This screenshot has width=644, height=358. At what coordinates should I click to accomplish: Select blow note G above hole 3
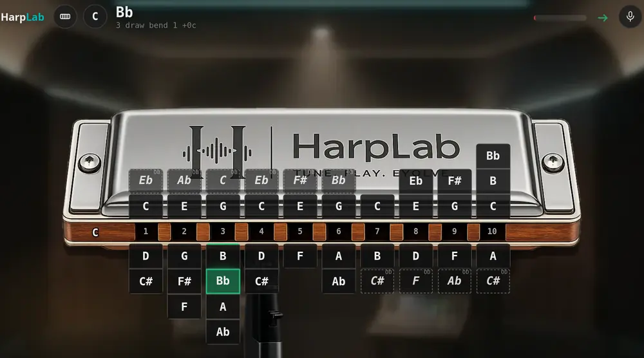pos(223,206)
